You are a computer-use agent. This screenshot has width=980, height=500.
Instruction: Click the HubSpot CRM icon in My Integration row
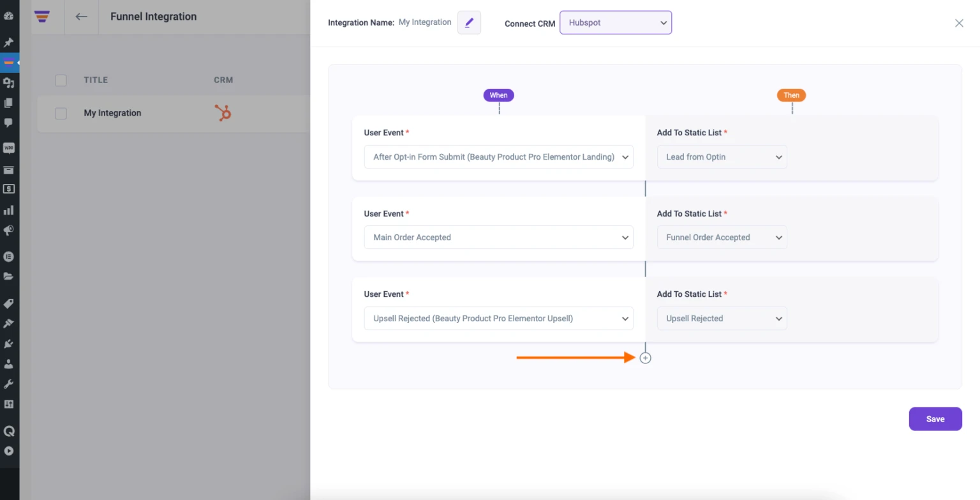[x=223, y=113]
